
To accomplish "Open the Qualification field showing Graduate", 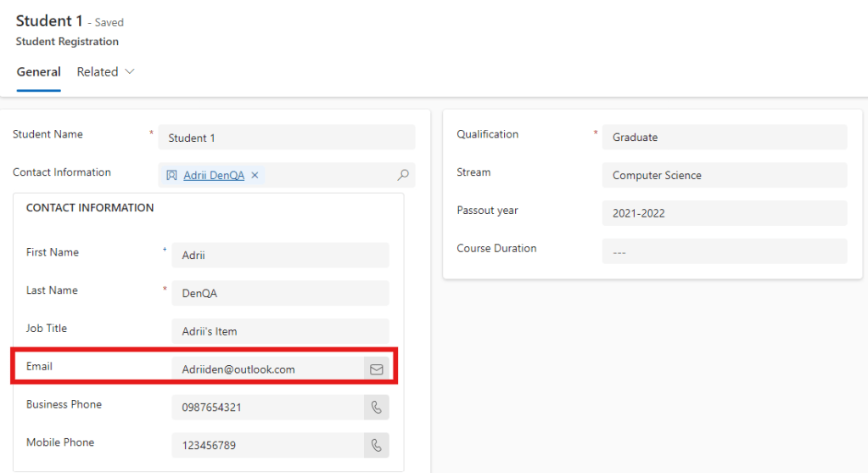I will pos(724,138).
